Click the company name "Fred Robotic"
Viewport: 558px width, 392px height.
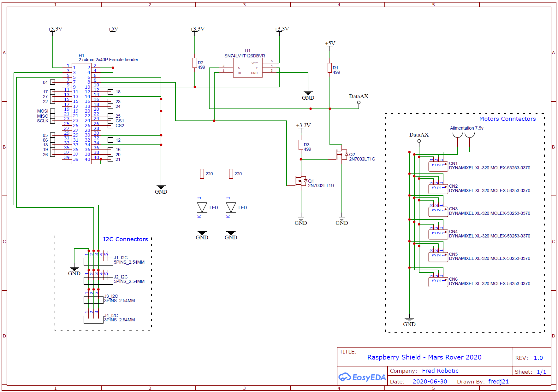440,371
